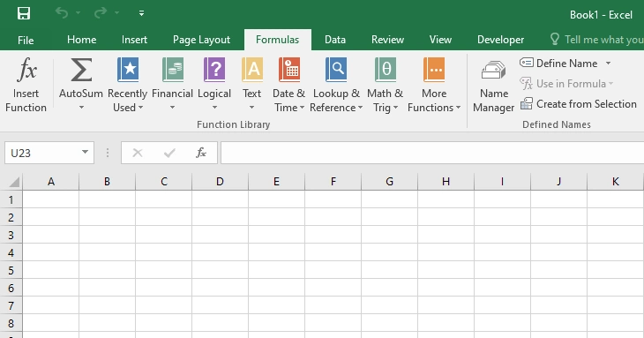Select column G header
This screenshot has width=644, height=338.
[x=389, y=182]
